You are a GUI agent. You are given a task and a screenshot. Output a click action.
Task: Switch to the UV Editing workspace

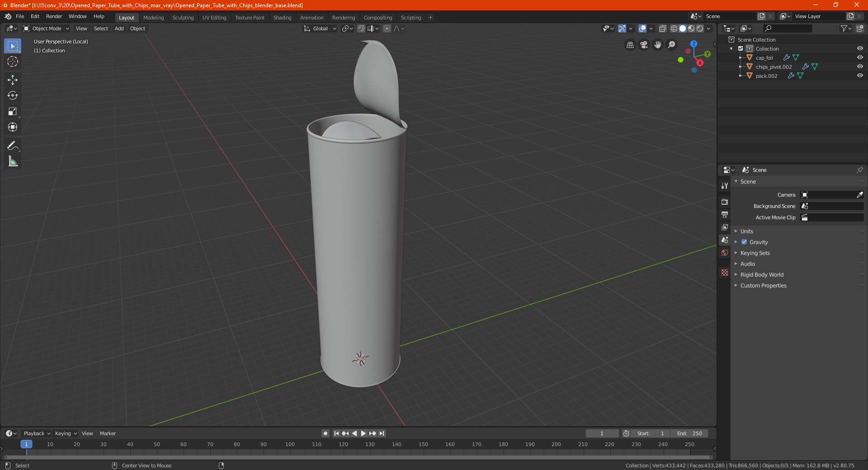click(214, 18)
